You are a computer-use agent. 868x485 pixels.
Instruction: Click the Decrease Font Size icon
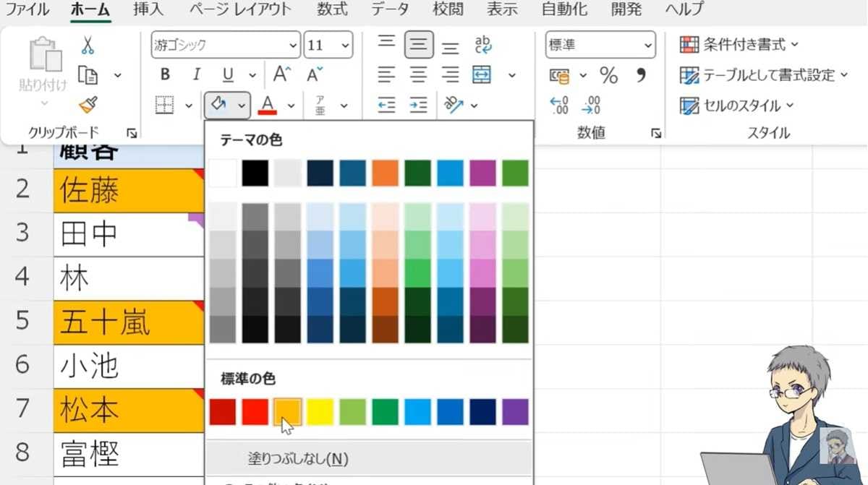312,73
